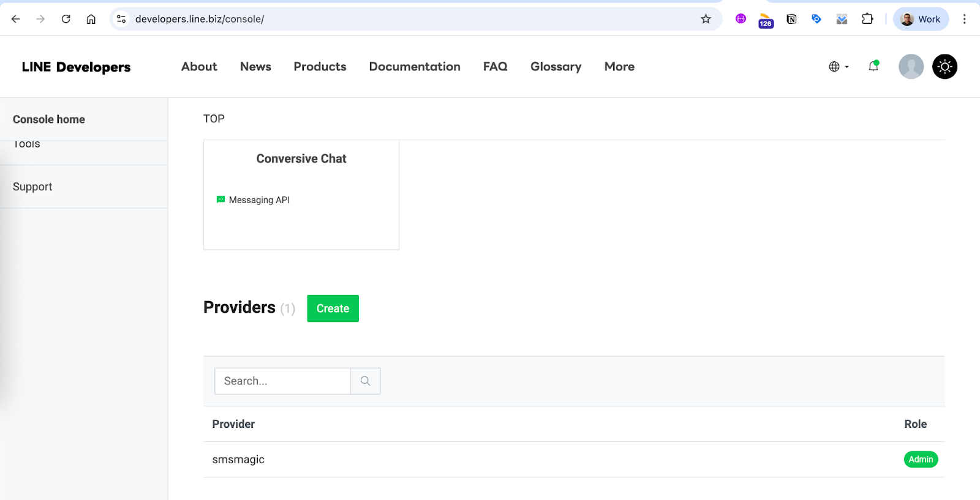Viewport: 980px width, 500px height.
Task: Open the user avatar account menu
Action: 911,66
